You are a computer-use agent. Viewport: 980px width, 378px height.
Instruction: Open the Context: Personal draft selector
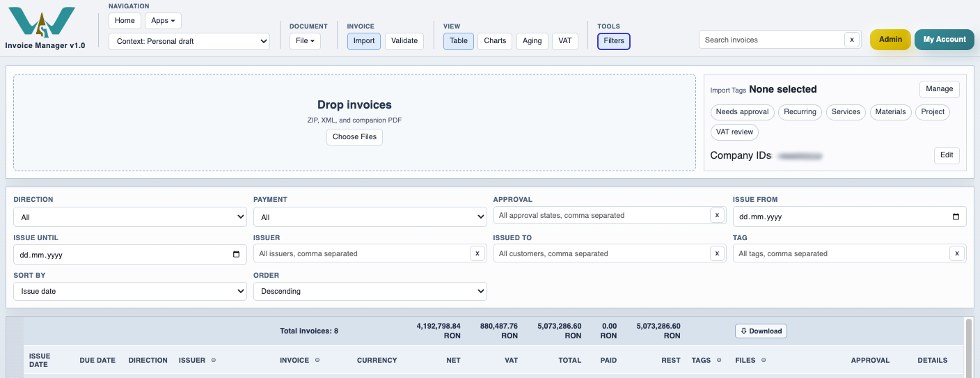189,41
